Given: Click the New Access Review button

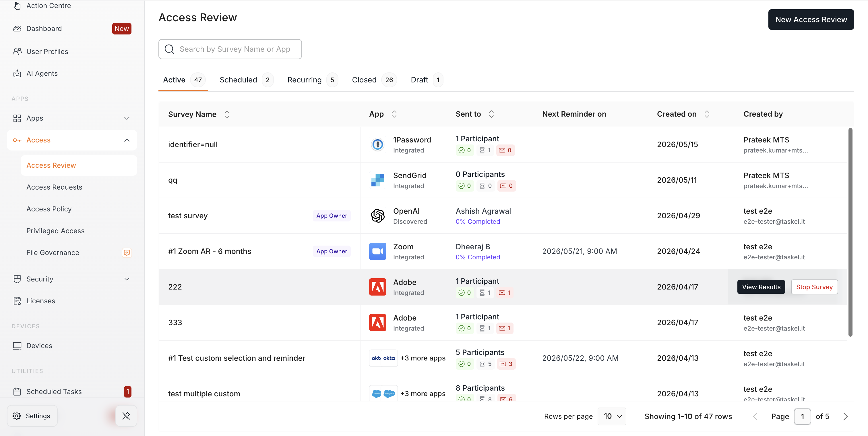Looking at the screenshot, I should (811, 20).
